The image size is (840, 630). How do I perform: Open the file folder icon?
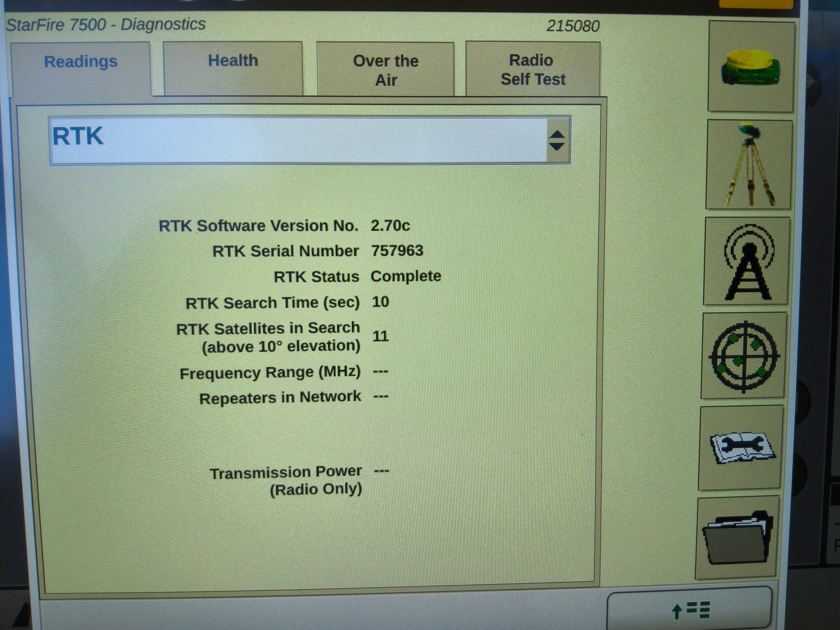(736, 538)
